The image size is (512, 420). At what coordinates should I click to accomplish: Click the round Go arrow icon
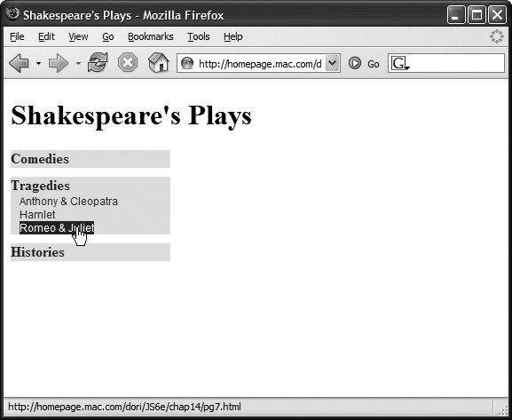tap(355, 63)
